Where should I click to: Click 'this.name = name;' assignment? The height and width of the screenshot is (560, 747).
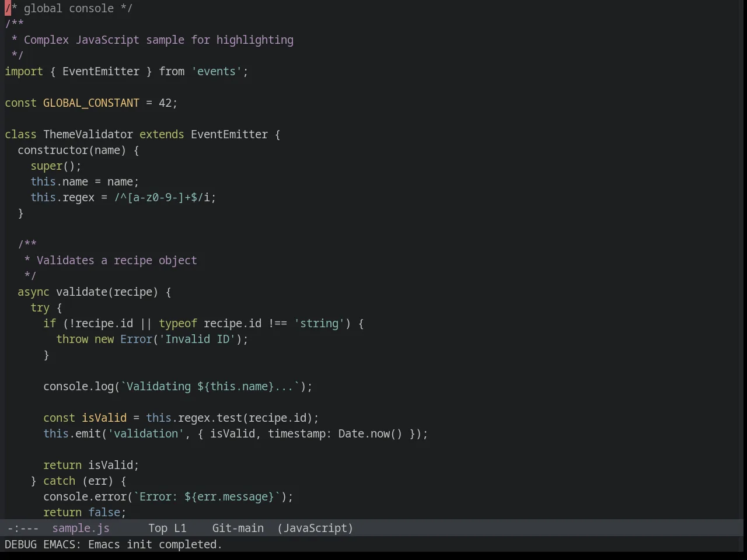(85, 181)
